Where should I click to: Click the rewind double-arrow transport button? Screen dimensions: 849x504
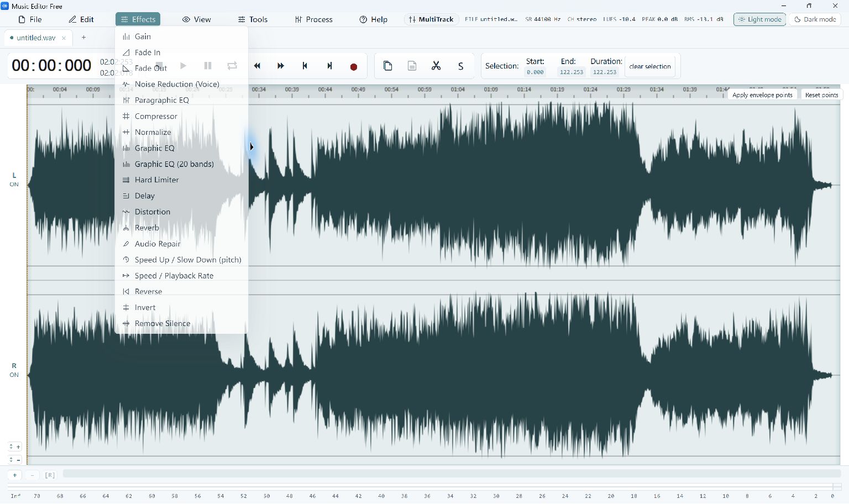pyautogui.click(x=257, y=66)
